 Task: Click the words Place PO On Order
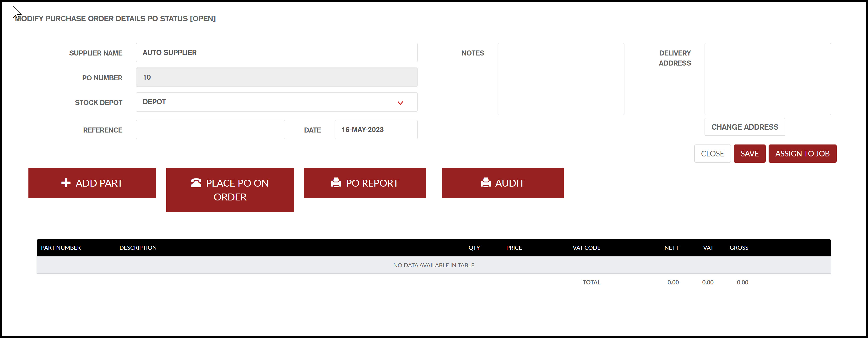pos(237,190)
